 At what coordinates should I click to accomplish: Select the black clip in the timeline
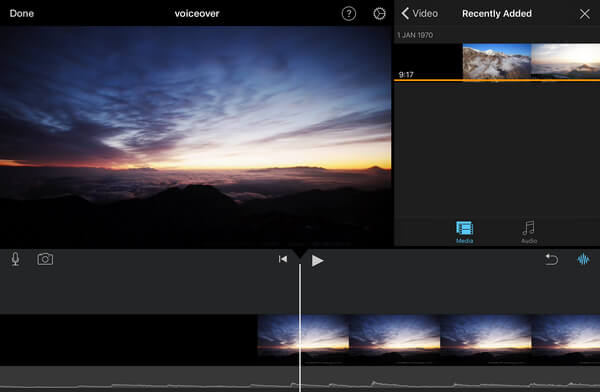pyautogui.click(x=129, y=340)
